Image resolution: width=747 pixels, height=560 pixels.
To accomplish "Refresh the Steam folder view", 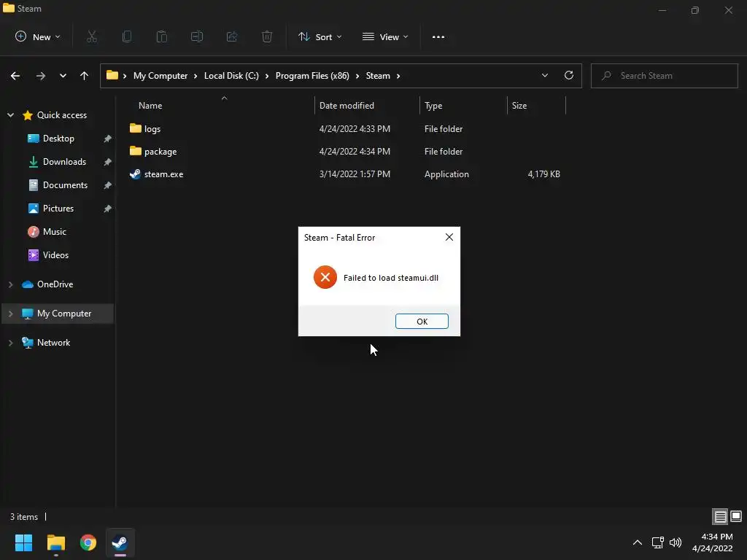I will pyautogui.click(x=569, y=75).
